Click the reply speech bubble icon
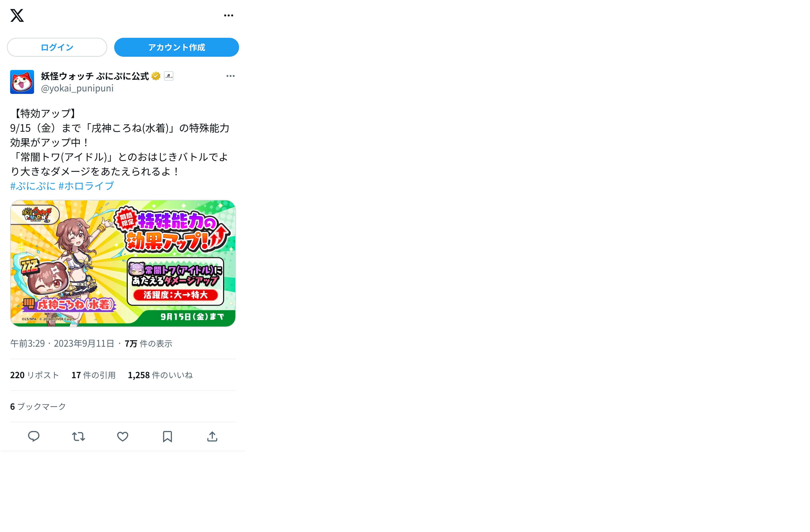The height and width of the screenshot is (532, 810). tap(34, 436)
